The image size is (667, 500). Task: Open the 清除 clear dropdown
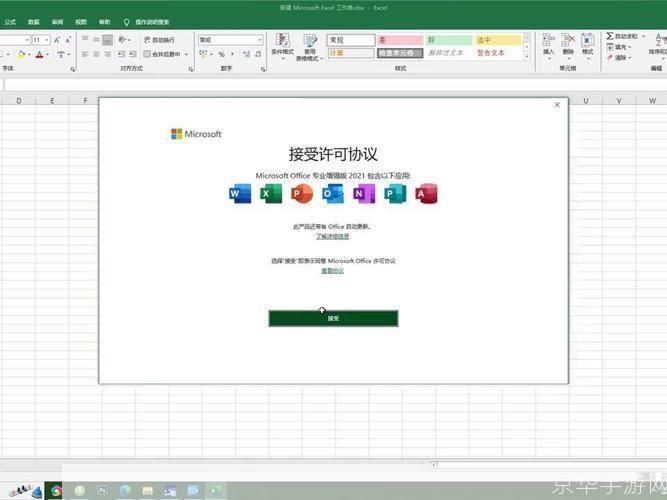coord(619,57)
